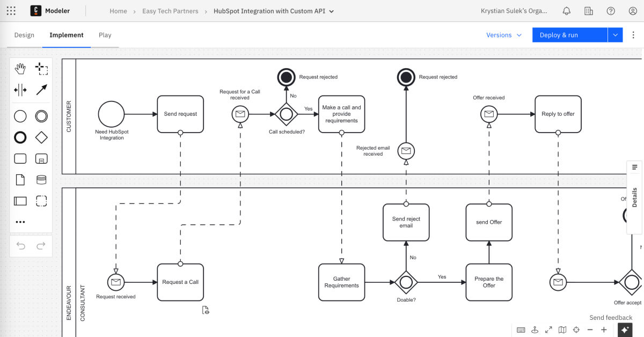Select the Rejected email received event

(x=406, y=151)
